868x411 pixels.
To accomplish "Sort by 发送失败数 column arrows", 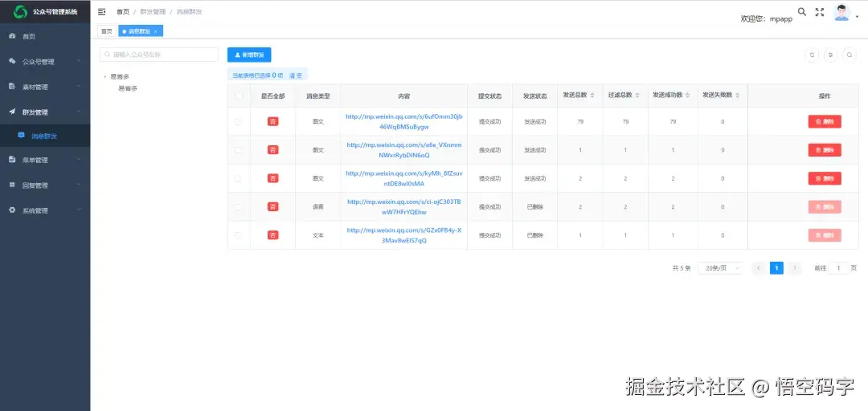I will (738, 96).
